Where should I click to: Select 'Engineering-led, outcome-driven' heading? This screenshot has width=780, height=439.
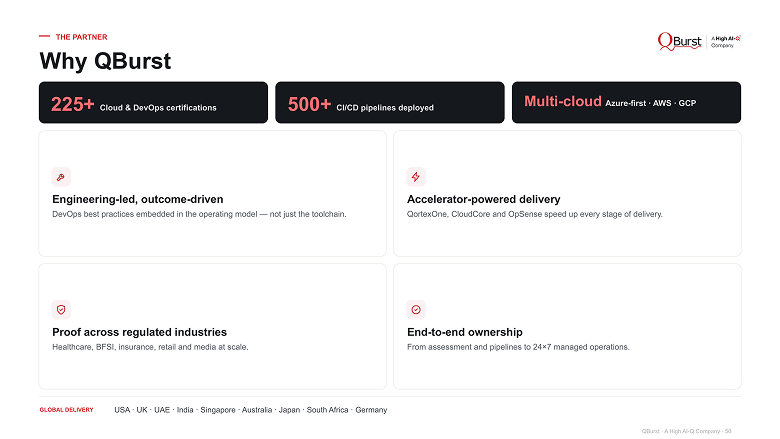click(138, 199)
